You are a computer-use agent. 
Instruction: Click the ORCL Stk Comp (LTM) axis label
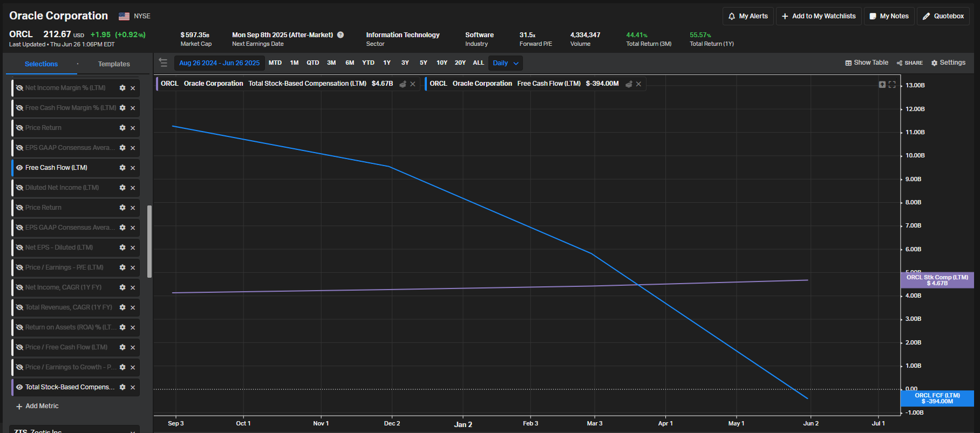click(937, 280)
